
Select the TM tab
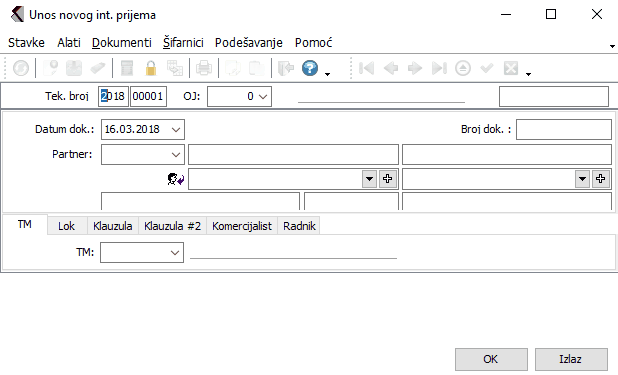25,224
